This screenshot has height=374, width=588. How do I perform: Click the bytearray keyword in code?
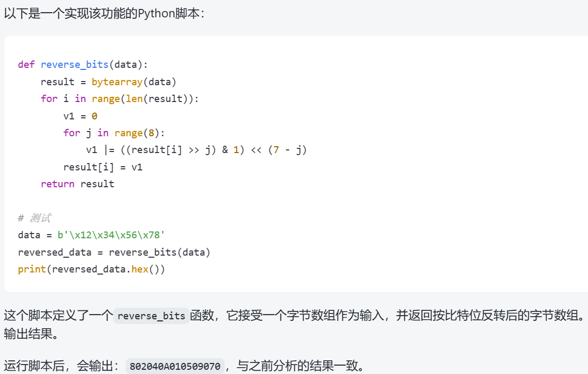117,82
